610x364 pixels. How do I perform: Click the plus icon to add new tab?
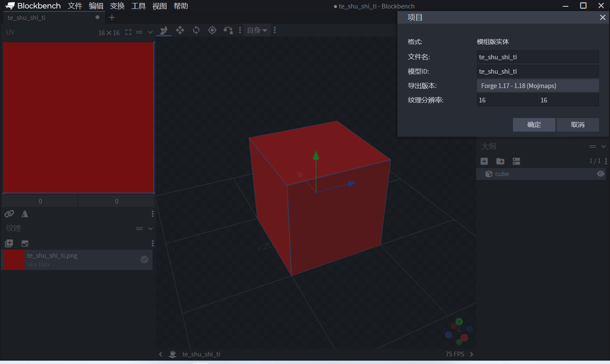(x=112, y=17)
